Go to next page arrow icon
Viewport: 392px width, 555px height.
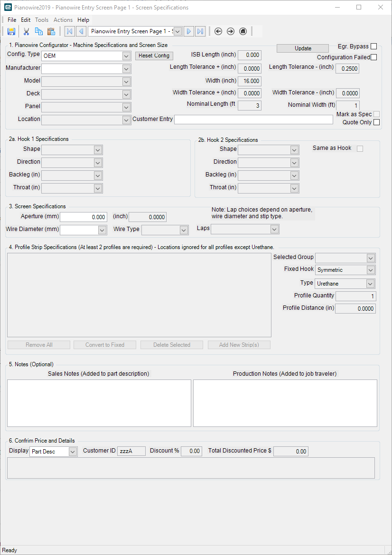point(189,31)
